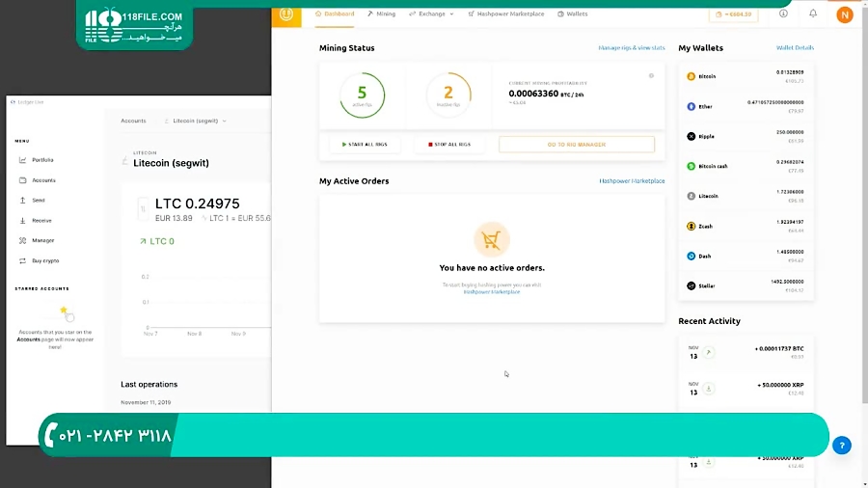
Task: Click the Nov 13 XRP deposit icon
Action: tap(709, 389)
